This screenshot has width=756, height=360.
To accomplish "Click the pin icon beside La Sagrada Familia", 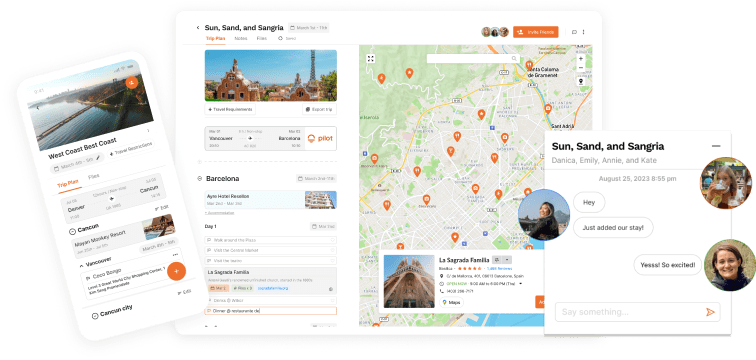I will pos(497,260).
